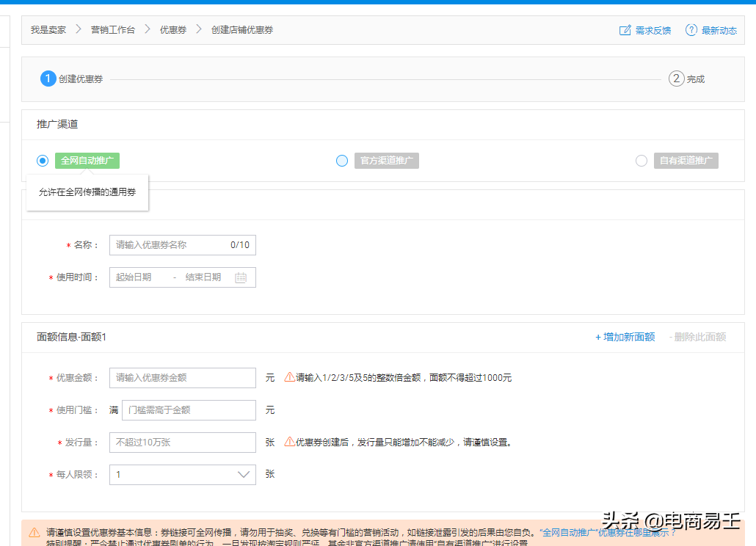Go to 营销工作台 breadcrumb
The width and height of the screenshot is (756, 546).
tap(113, 30)
